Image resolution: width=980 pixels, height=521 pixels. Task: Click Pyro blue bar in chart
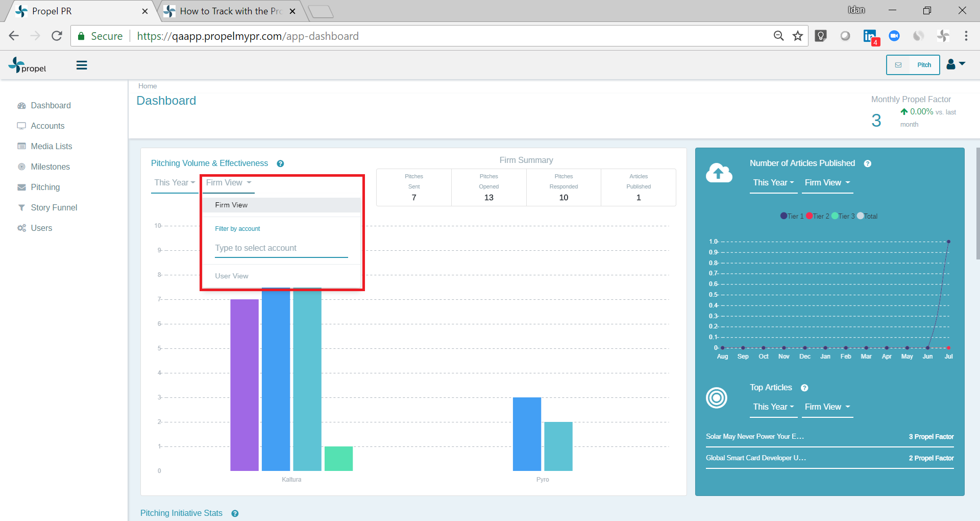pyautogui.click(x=527, y=434)
